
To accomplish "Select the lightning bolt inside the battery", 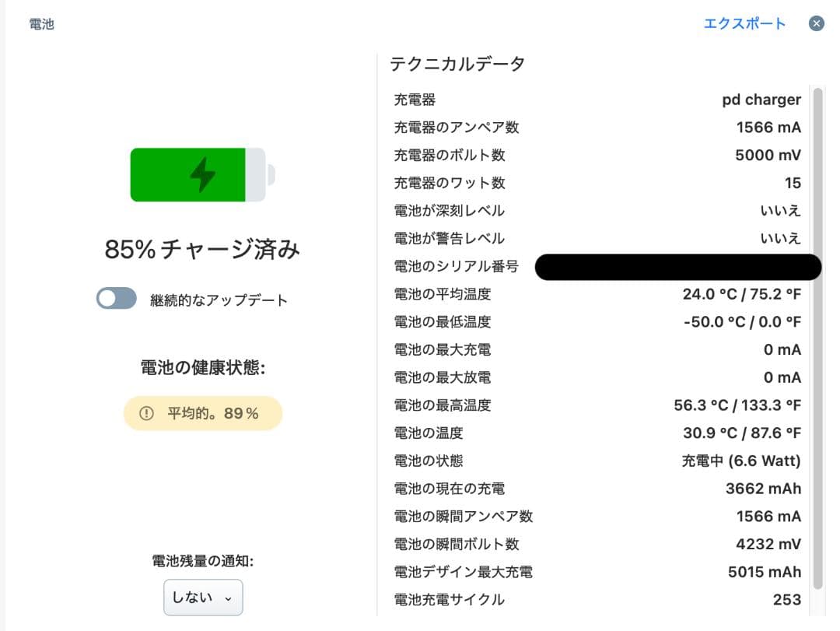I will pyautogui.click(x=201, y=174).
